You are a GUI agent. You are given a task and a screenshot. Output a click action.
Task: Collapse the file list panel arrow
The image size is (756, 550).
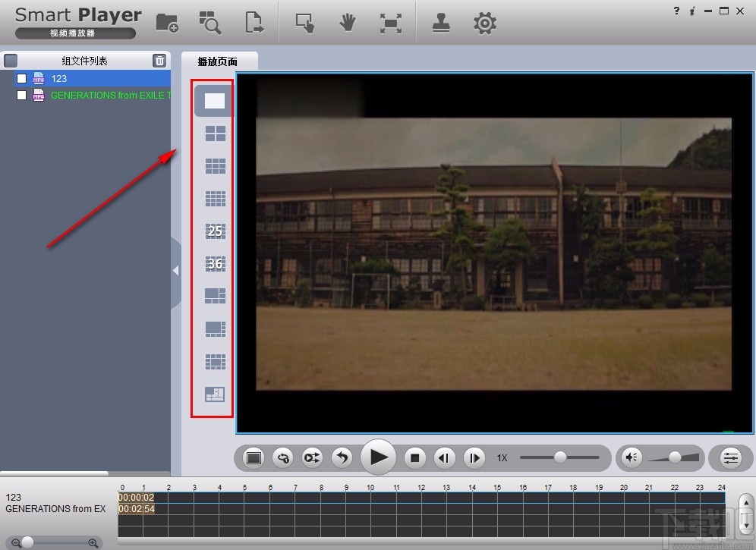point(176,271)
